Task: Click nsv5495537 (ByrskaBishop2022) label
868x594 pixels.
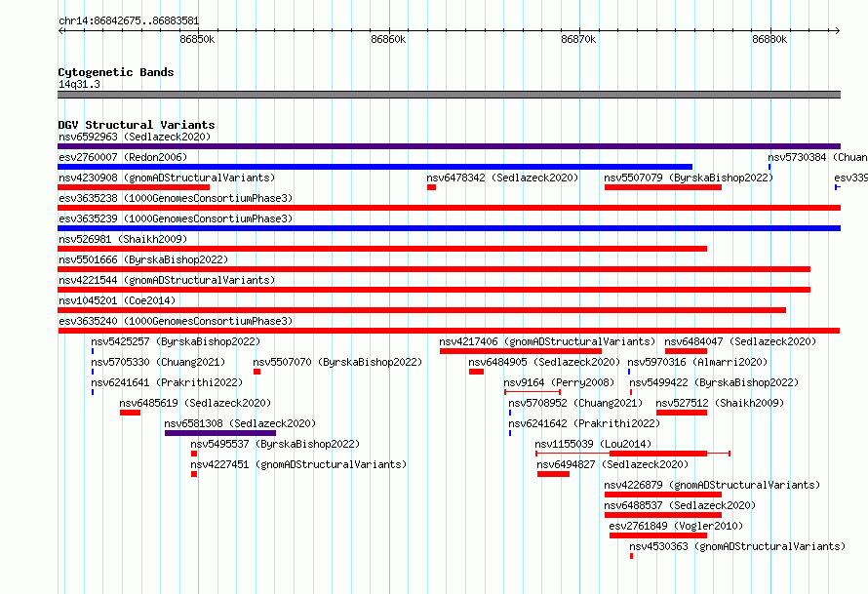Action: [x=275, y=444]
